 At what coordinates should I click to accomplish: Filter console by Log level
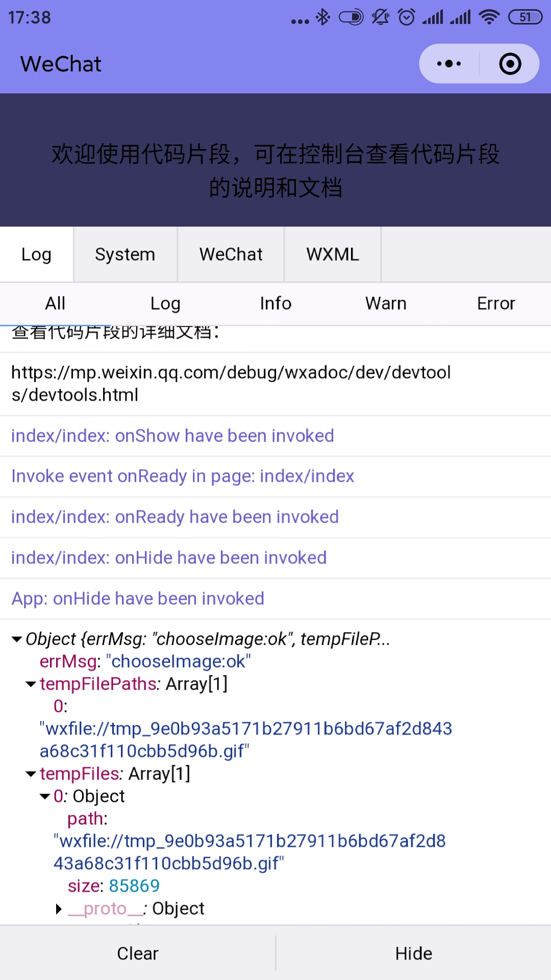click(165, 304)
